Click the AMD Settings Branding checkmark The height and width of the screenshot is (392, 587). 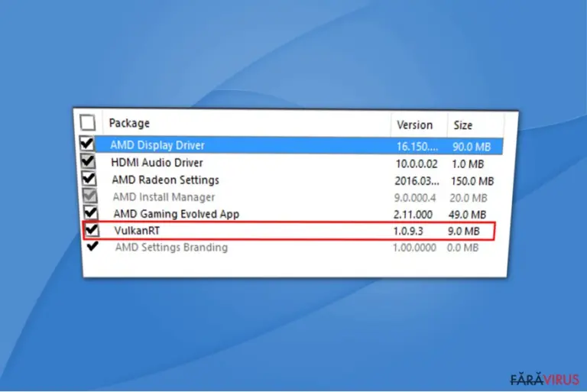click(x=92, y=246)
